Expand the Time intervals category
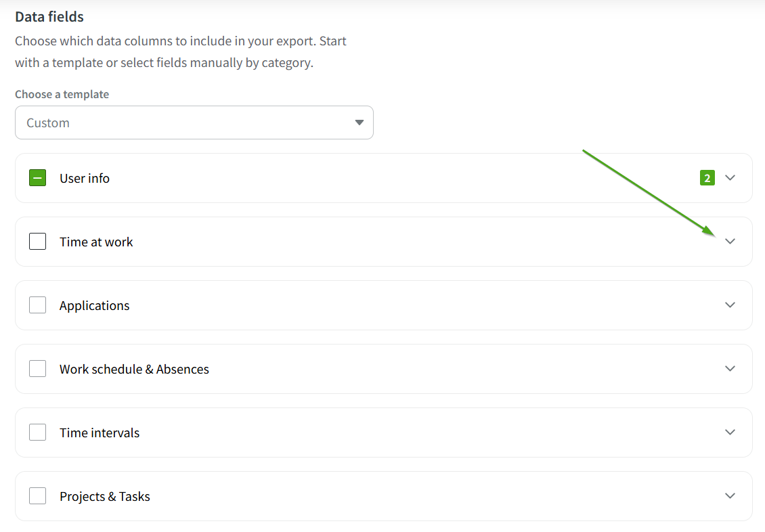 [730, 432]
